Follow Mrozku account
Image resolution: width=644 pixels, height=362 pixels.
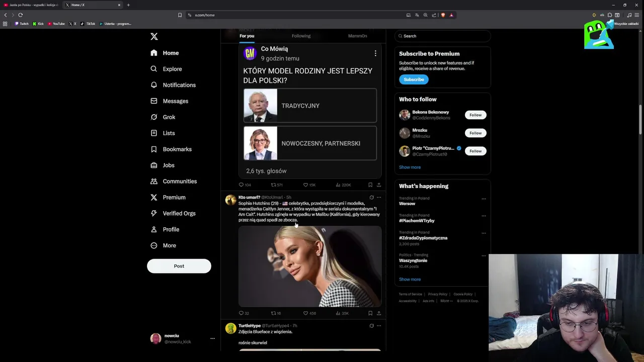[475, 133]
